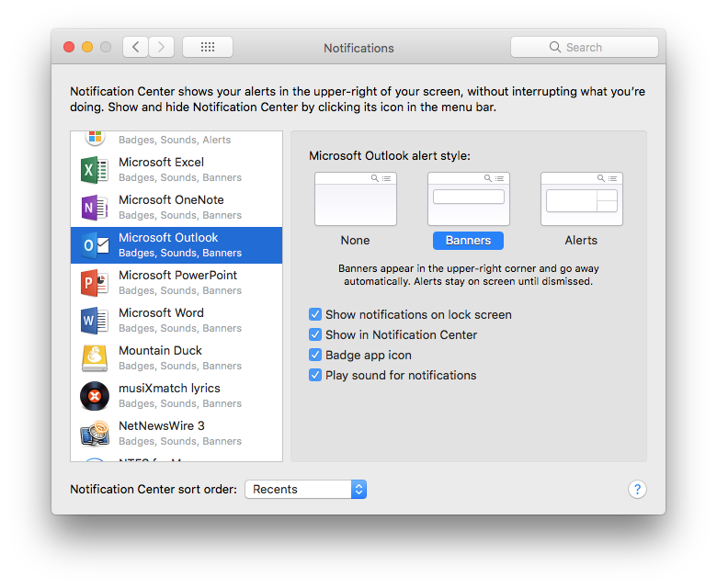Image resolution: width=717 pixels, height=588 pixels.
Task: Show all preferences with the grid button
Action: tap(208, 47)
